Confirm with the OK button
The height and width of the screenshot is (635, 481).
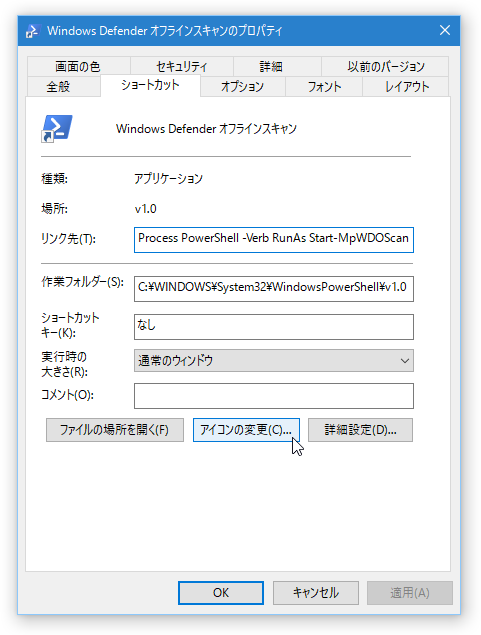point(221,593)
